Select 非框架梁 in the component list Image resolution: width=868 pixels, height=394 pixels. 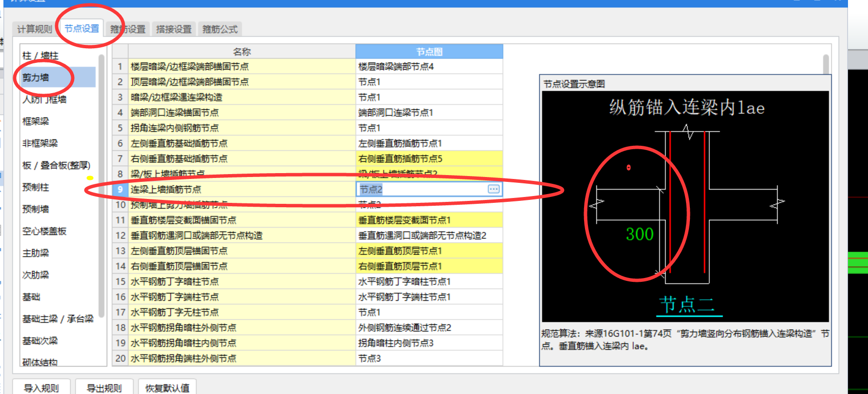tap(40, 143)
